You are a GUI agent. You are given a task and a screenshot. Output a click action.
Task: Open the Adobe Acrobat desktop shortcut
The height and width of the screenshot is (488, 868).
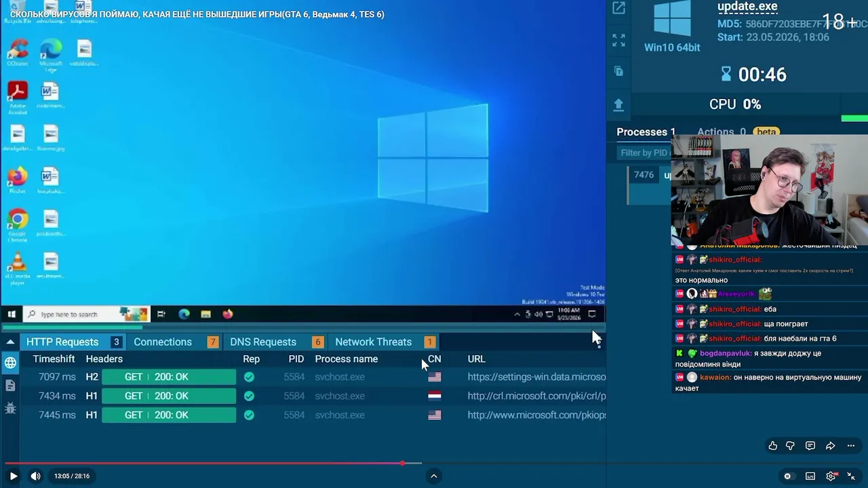click(18, 98)
